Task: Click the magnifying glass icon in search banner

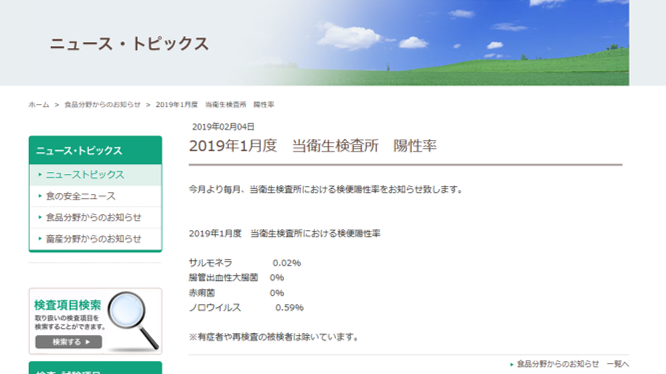Action: [x=133, y=319]
